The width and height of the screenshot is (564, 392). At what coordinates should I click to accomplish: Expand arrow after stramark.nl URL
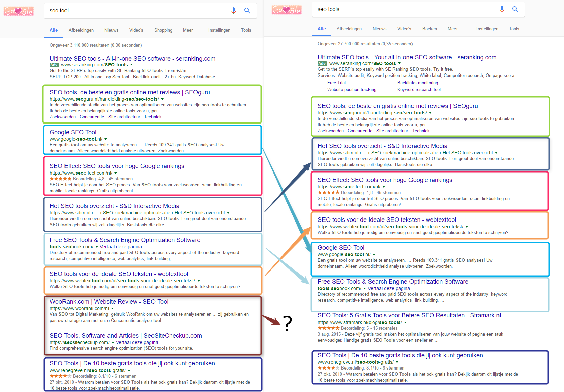(x=405, y=322)
